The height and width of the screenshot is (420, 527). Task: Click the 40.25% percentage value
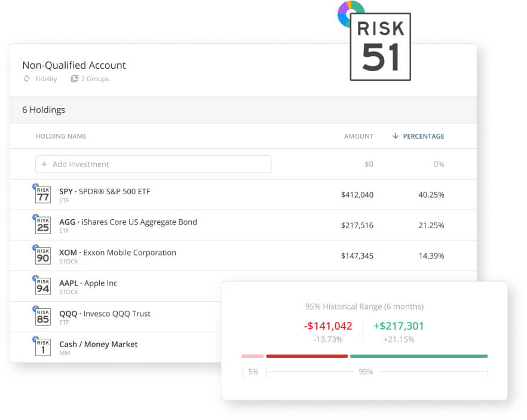point(431,195)
